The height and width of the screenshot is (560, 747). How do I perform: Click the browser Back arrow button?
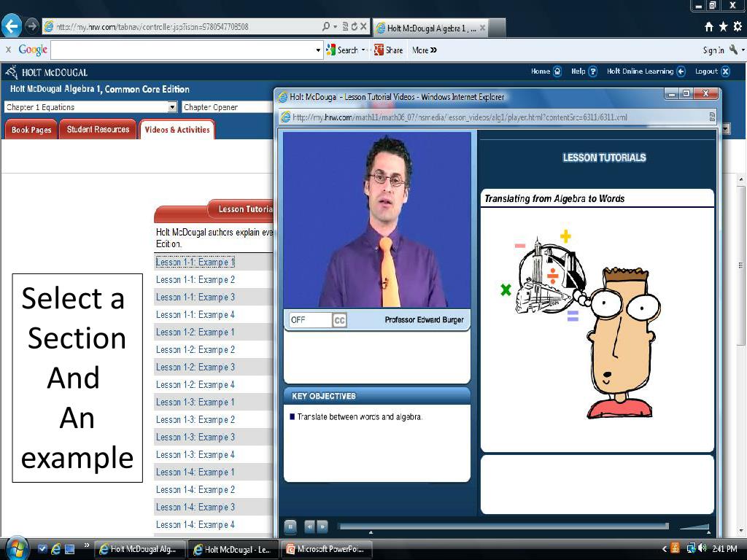pos(12,26)
